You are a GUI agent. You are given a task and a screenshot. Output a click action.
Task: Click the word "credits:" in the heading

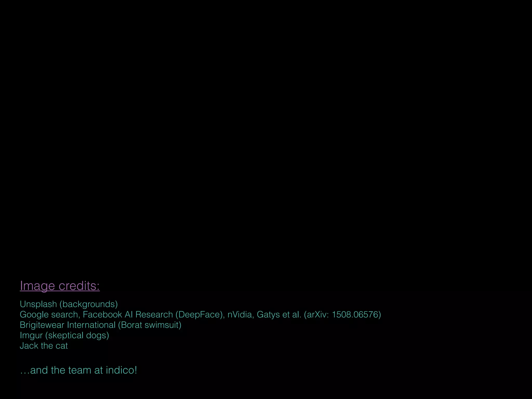point(79,286)
